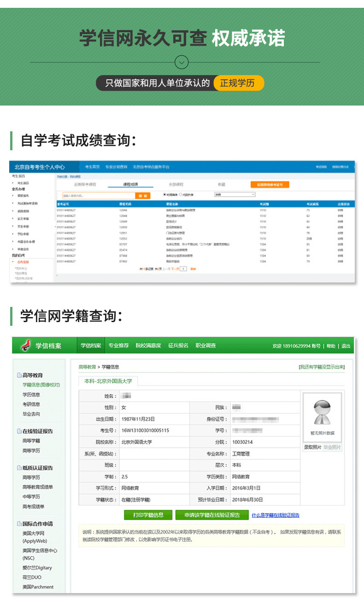Open 中等学历 in sidebar
364x606 pixels.
[x=31, y=497]
